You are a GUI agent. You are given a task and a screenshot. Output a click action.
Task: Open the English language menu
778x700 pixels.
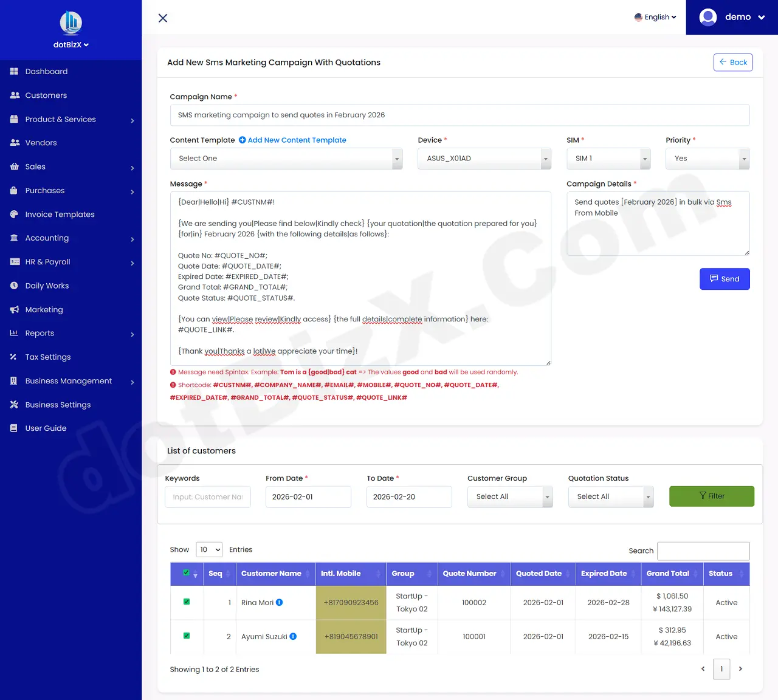(x=655, y=17)
